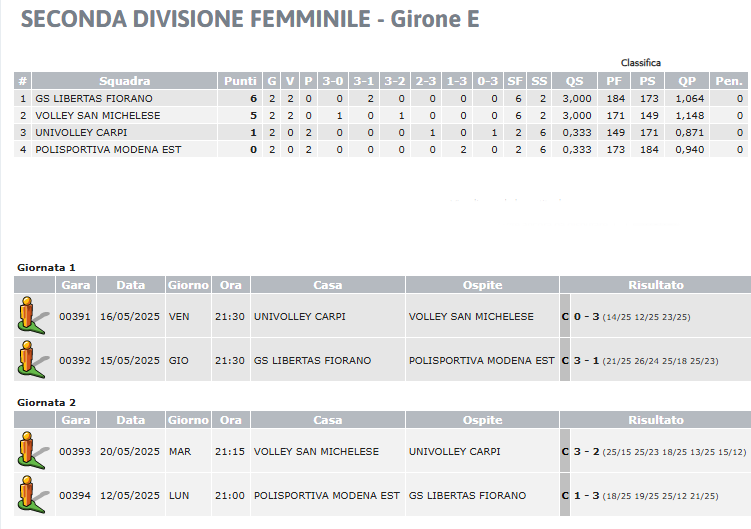Image resolution: width=751 pixels, height=529 pixels.
Task: Click the Giornata 1 section heading
Action: click(46, 267)
